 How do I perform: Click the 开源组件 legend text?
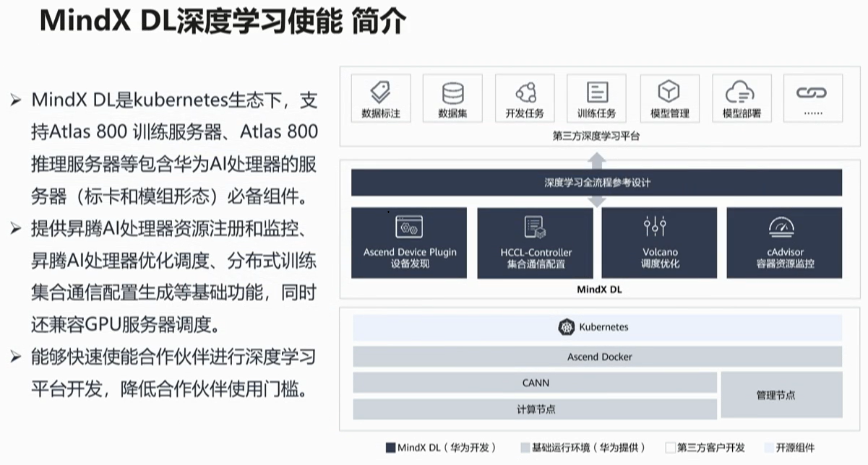click(795, 448)
